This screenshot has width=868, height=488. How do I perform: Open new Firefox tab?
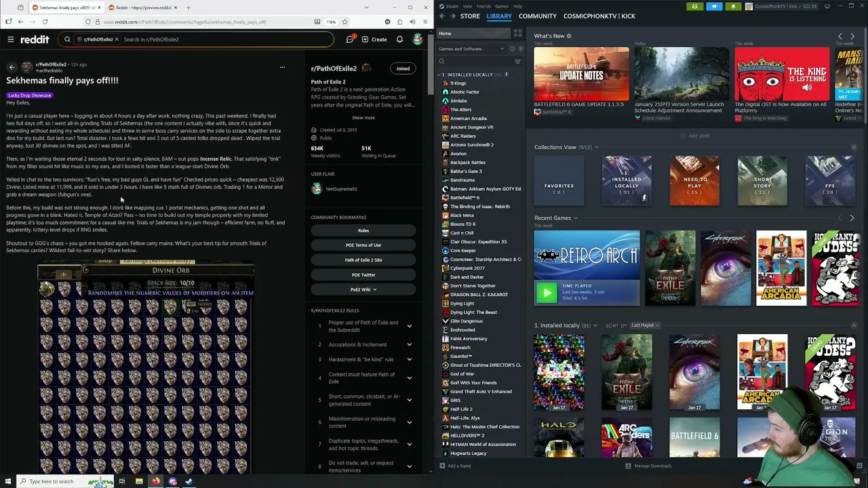tap(188, 7)
